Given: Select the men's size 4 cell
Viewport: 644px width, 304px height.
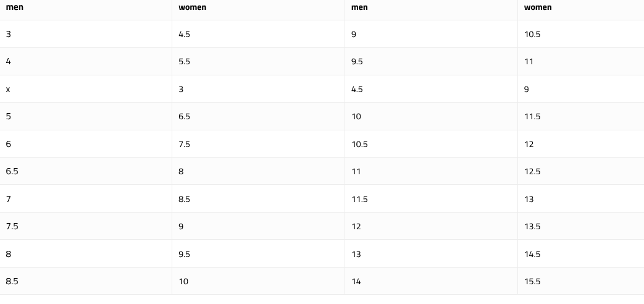Looking at the screenshot, I should pos(9,62).
